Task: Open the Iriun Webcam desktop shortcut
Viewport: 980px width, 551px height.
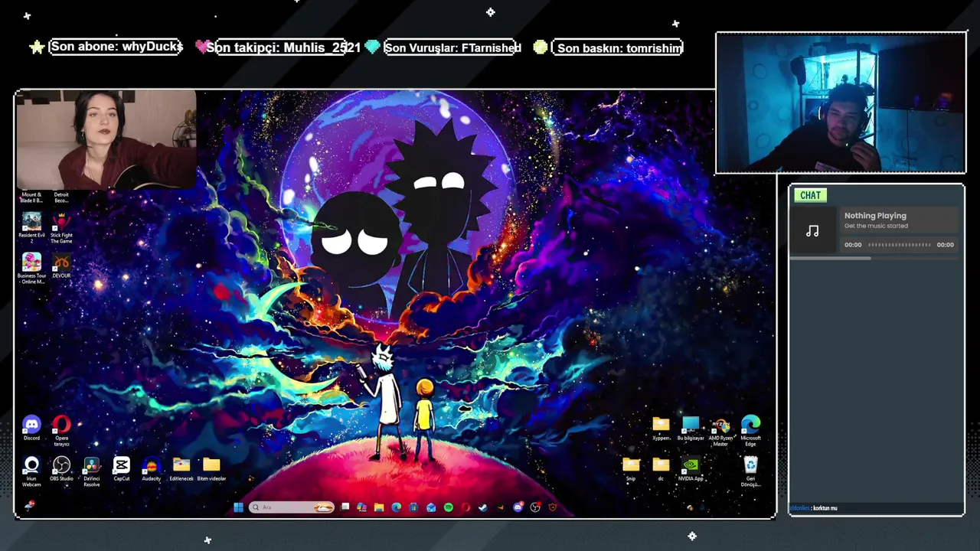Action: (31, 471)
